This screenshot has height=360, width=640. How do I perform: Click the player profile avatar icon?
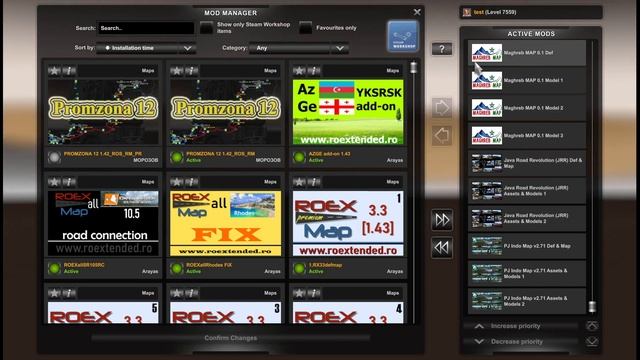[467, 12]
